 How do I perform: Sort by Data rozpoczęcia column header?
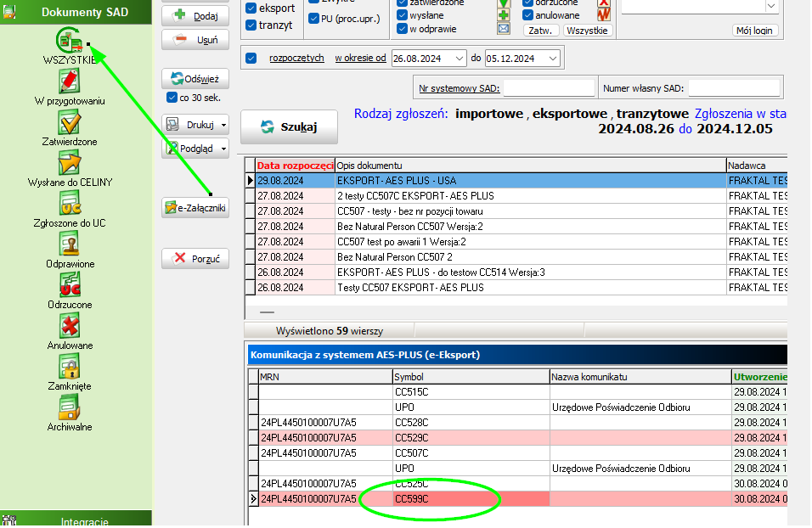coord(296,166)
